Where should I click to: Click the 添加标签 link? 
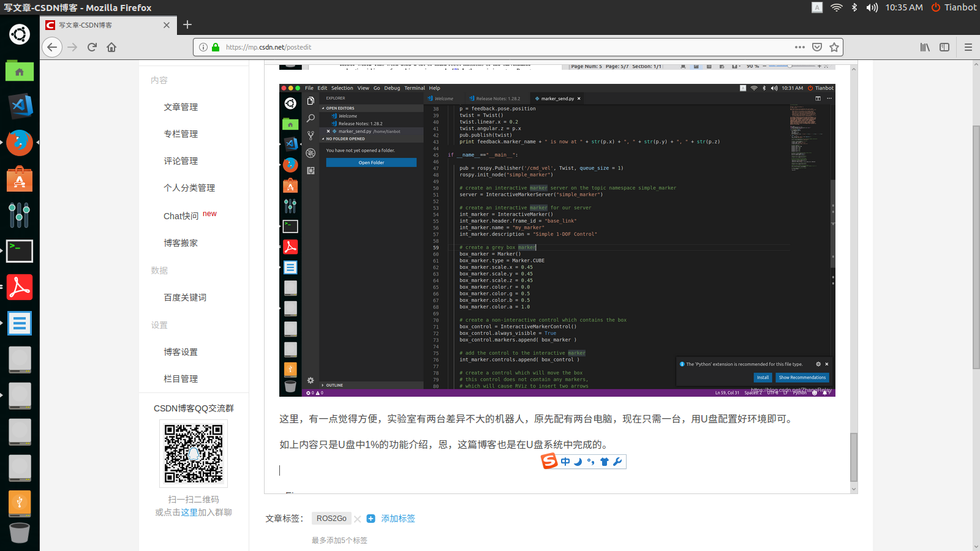[397, 518]
